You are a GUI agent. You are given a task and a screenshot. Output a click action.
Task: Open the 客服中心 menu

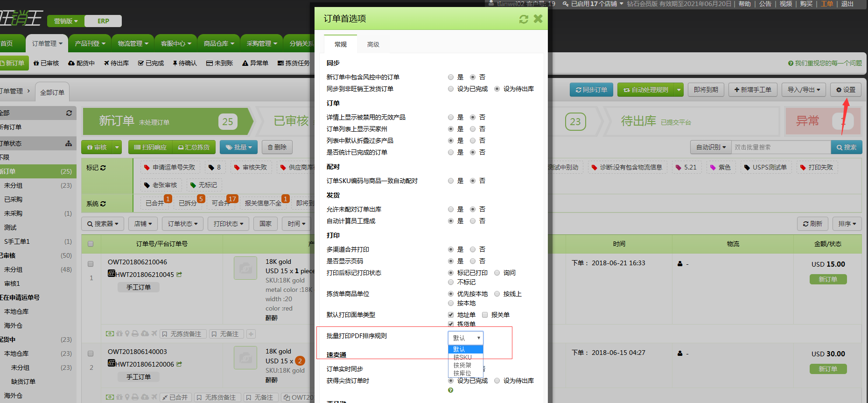click(x=176, y=43)
